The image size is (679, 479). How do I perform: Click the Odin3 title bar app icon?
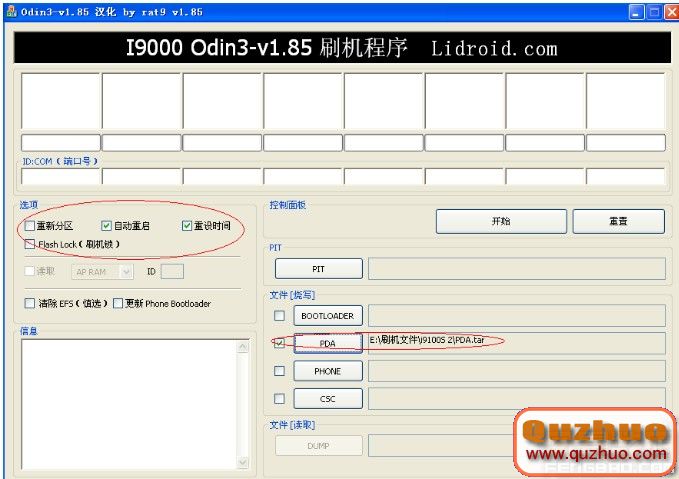(x=12, y=11)
